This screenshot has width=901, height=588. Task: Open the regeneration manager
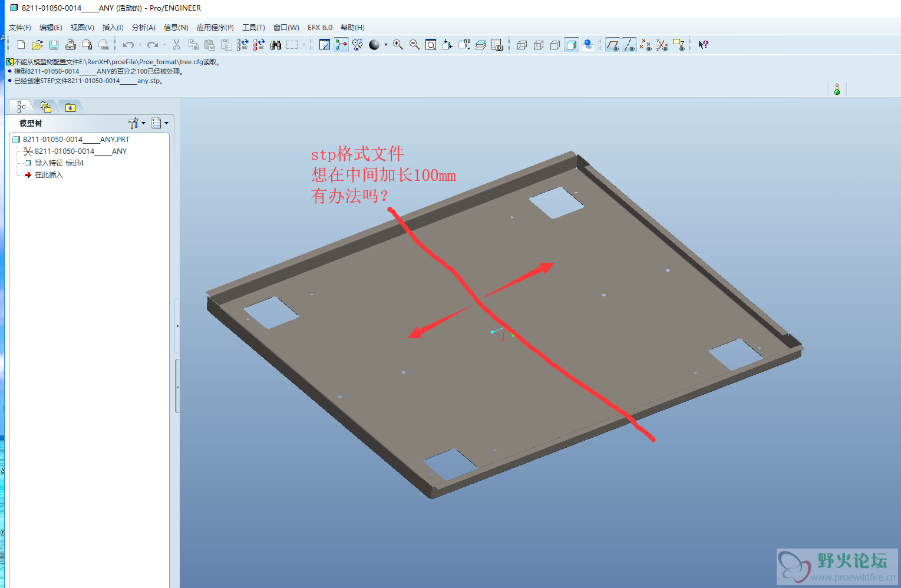259,45
